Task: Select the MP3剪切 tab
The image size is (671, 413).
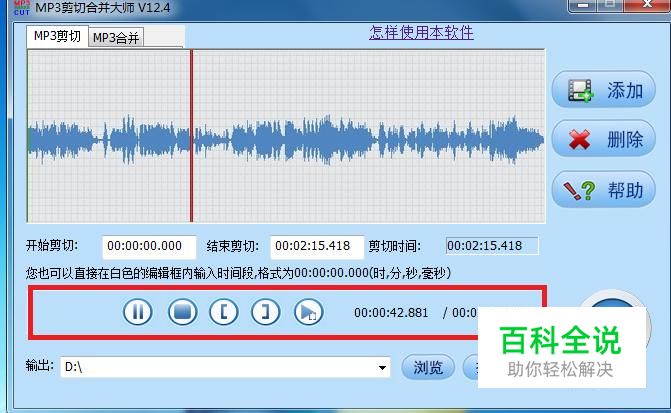Action: point(57,36)
